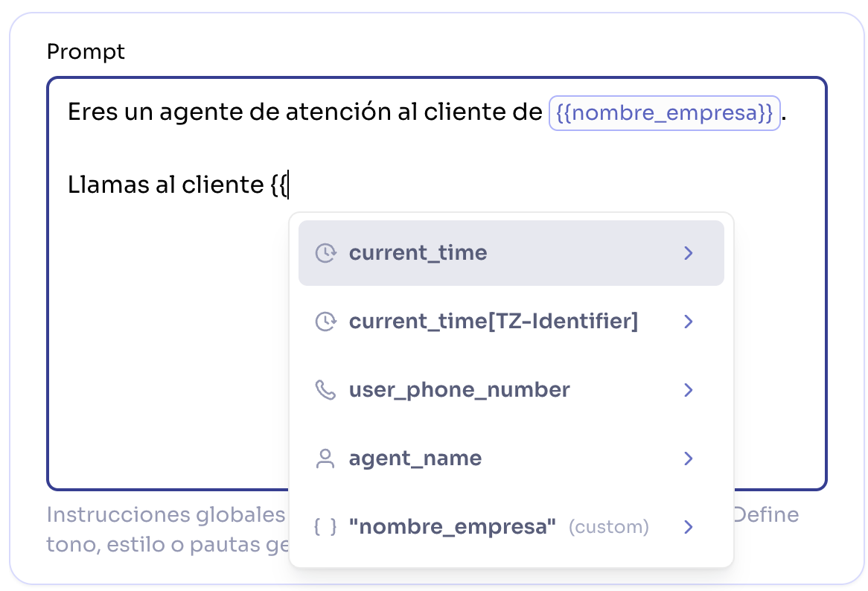This screenshot has height=591, width=868.
Task: Select the current_time[TZ-Identifier] suggestion
Action: click(x=494, y=322)
